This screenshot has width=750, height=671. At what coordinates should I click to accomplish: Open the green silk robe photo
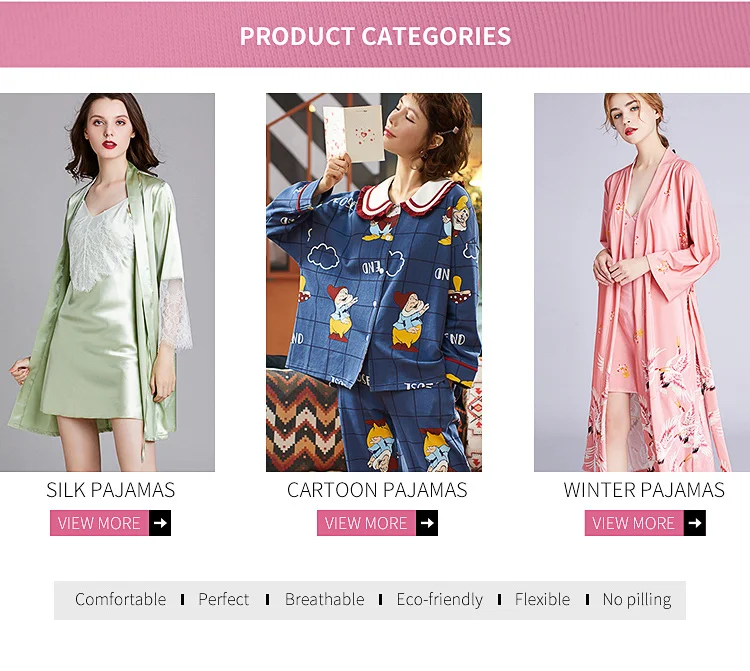click(107, 282)
